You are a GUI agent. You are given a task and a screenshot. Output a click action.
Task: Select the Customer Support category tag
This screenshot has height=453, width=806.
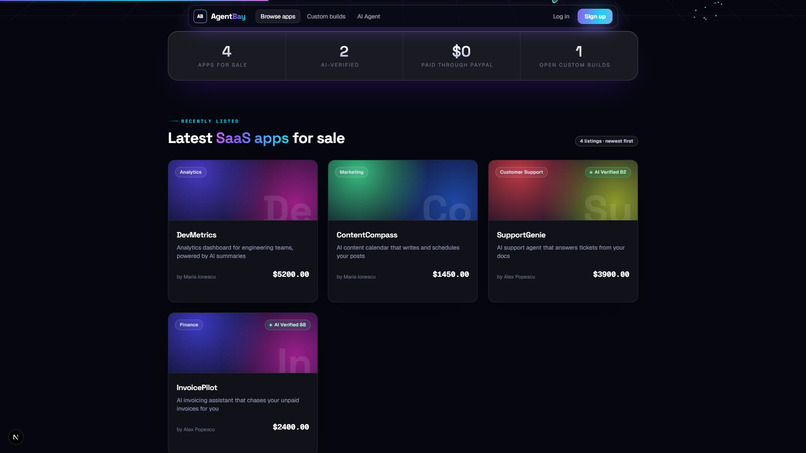pyautogui.click(x=521, y=172)
